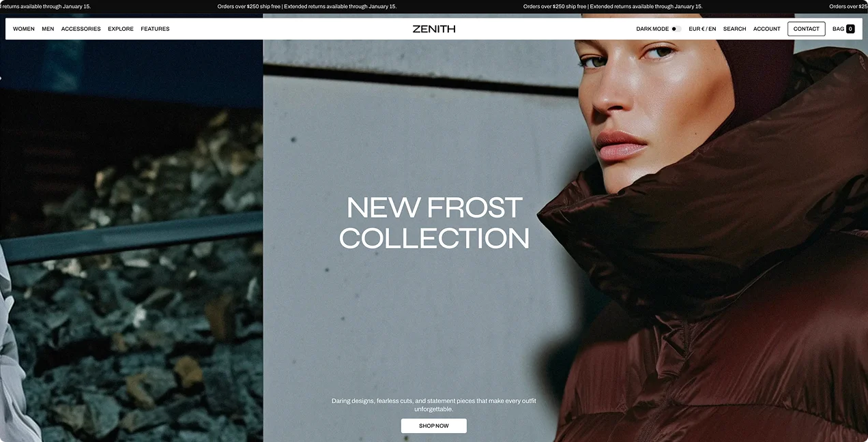The image size is (868, 442).
Task: Click the SHOP NOW button
Action: [434, 426]
